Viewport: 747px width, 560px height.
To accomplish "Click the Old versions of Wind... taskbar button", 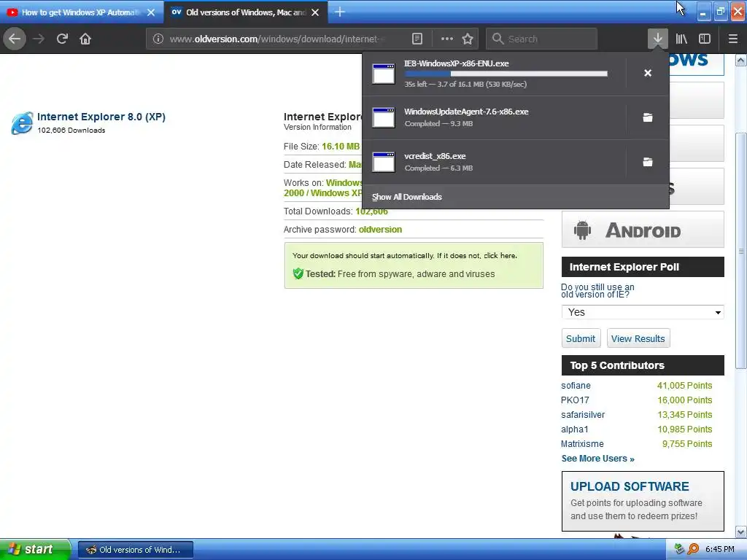I will coord(135,550).
